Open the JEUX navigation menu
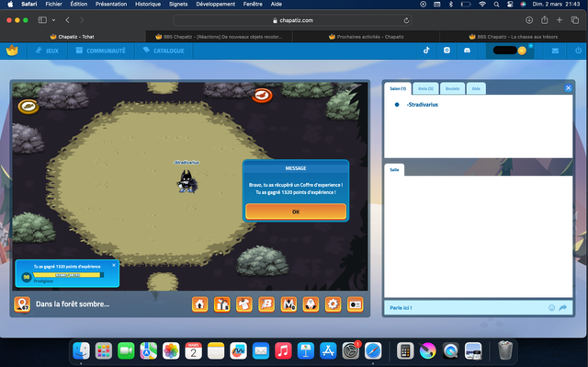This screenshot has height=367, width=588. point(47,51)
